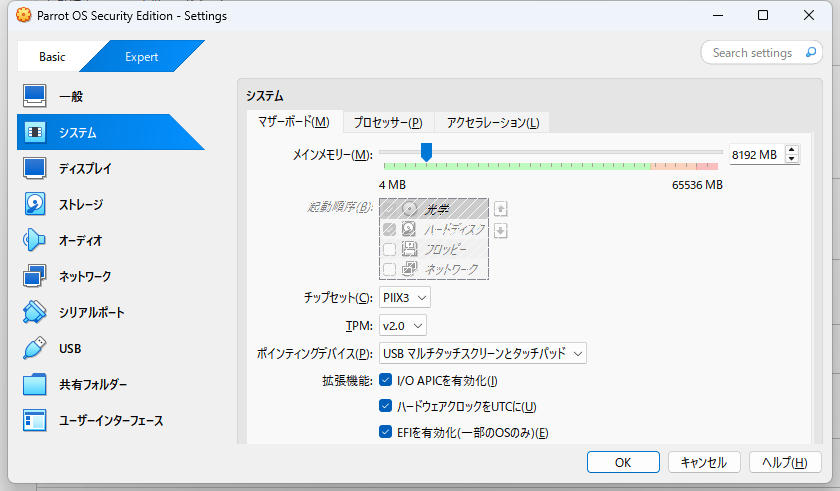Viewport: 840px width, 491px height.
Task: Click the システム section heading
Action: pos(265,96)
